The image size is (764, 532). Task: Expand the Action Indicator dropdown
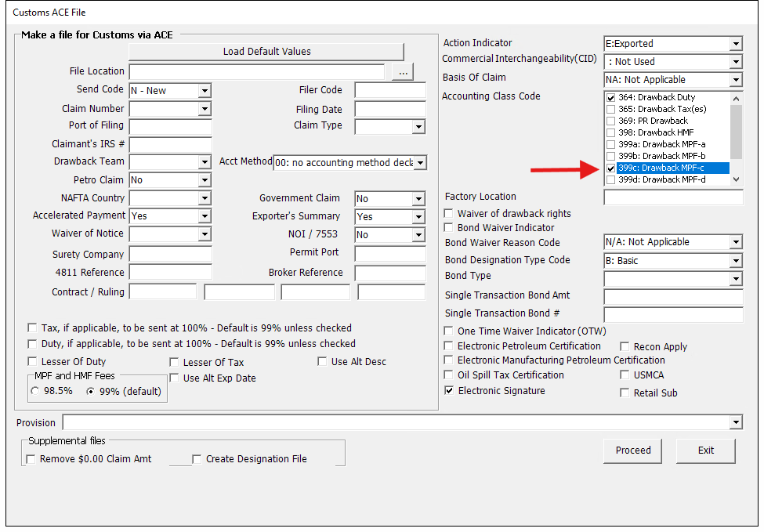pyautogui.click(x=737, y=44)
